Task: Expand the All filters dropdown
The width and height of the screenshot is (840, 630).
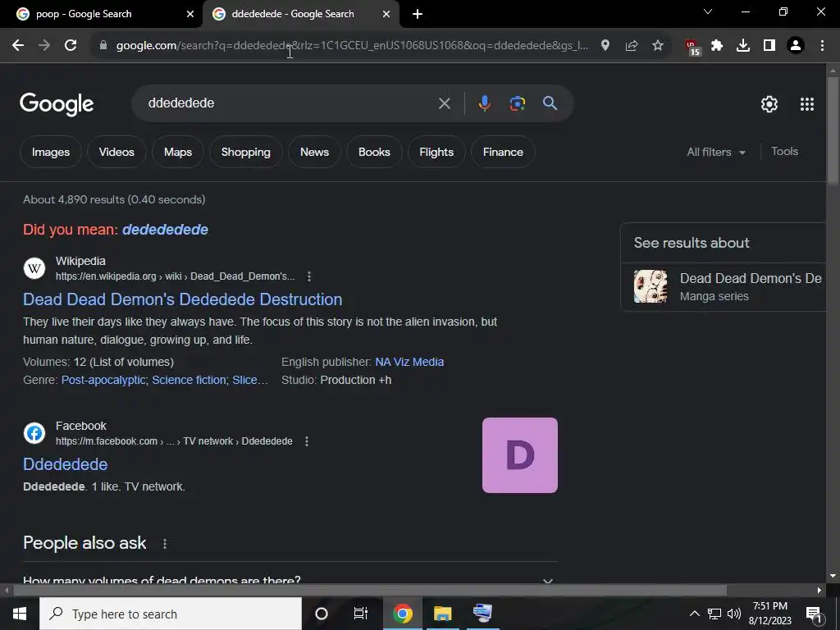Action: 716,152
